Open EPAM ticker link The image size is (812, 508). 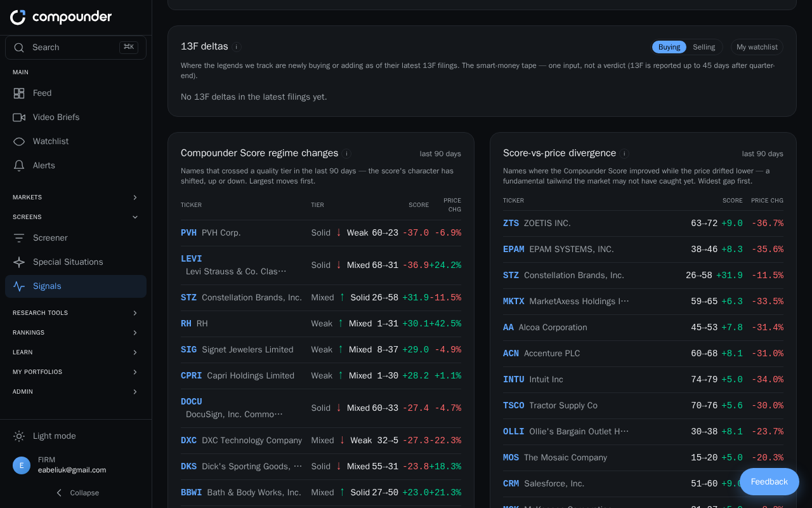[513, 250]
